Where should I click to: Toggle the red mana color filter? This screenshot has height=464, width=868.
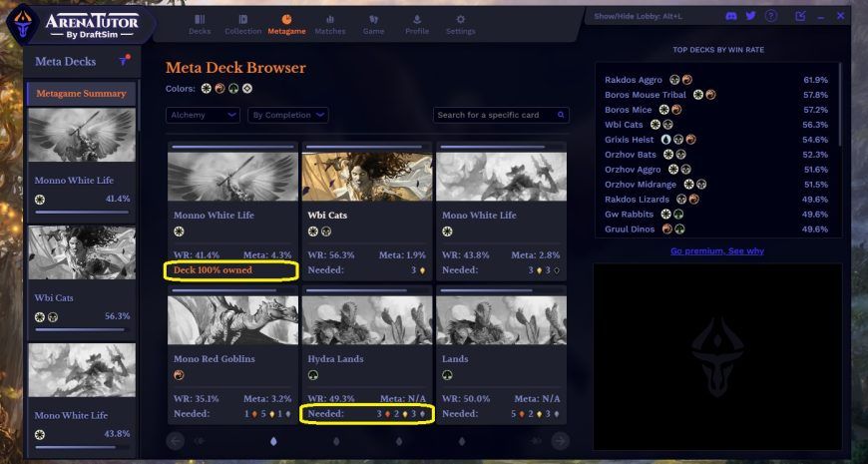[219, 89]
